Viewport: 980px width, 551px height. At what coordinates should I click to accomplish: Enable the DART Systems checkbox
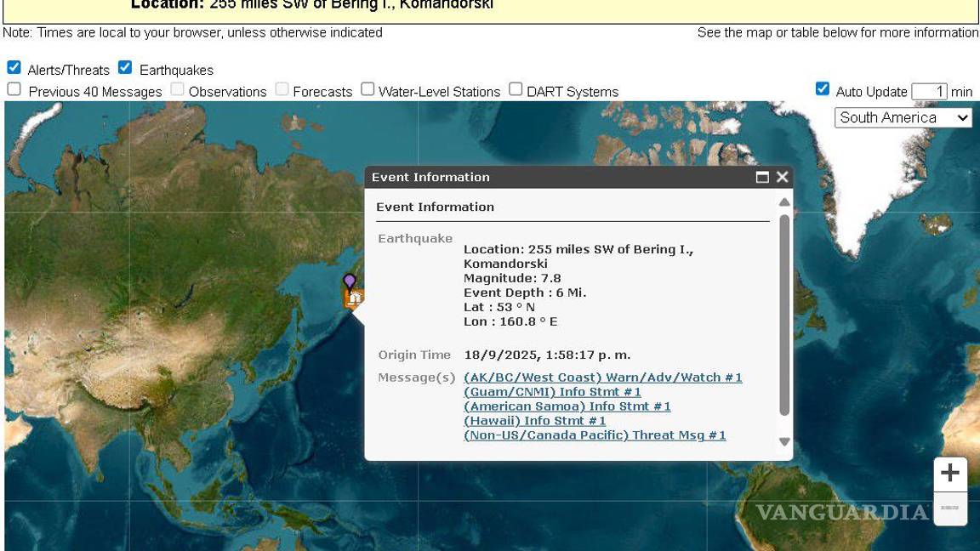click(x=515, y=88)
